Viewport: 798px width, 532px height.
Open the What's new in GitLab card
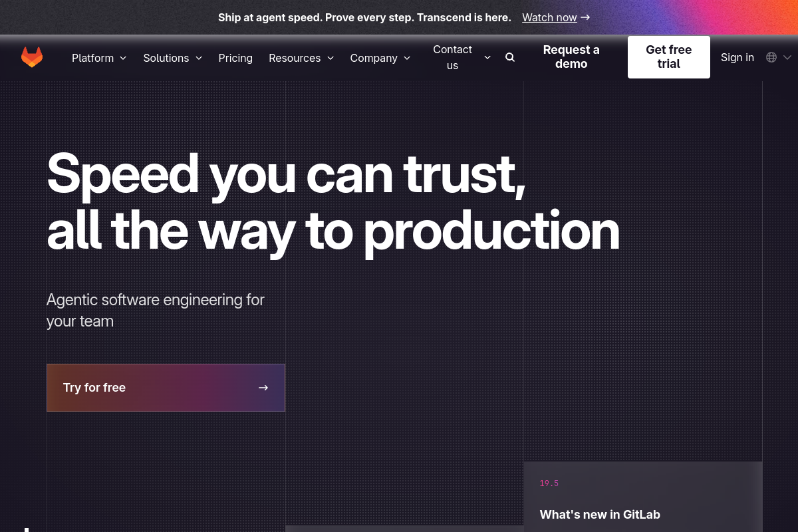click(x=643, y=497)
